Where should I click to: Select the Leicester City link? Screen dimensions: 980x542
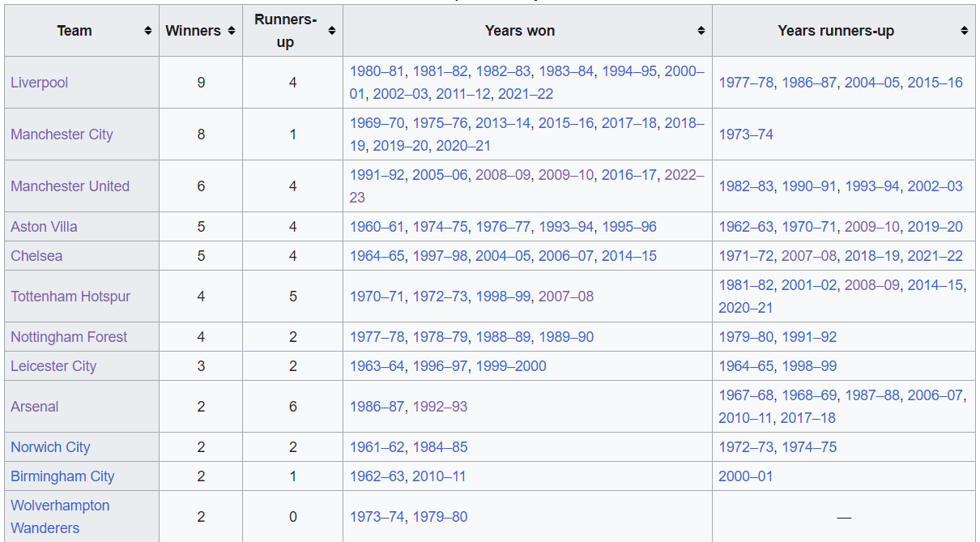pyautogui.click(x=53, y=366)
